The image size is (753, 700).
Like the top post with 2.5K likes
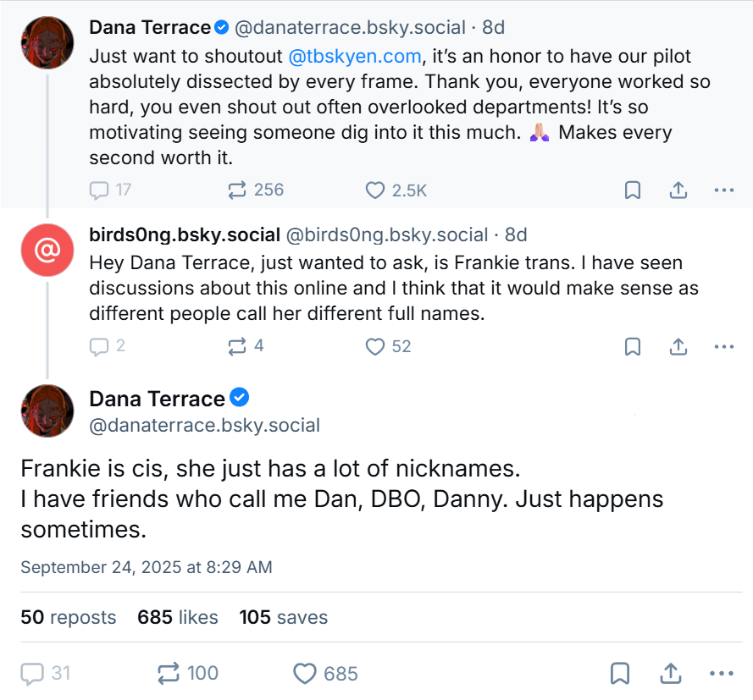375,190
